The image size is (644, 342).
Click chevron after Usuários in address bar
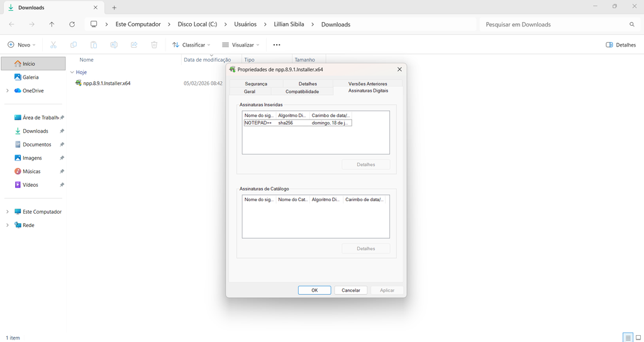265,25
